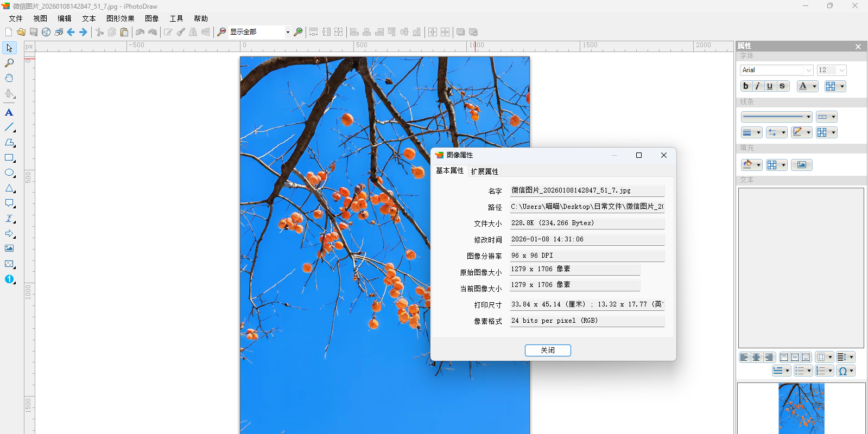
Task: Click the 关闭 button in dialog
Action: [x=548, y=350]
